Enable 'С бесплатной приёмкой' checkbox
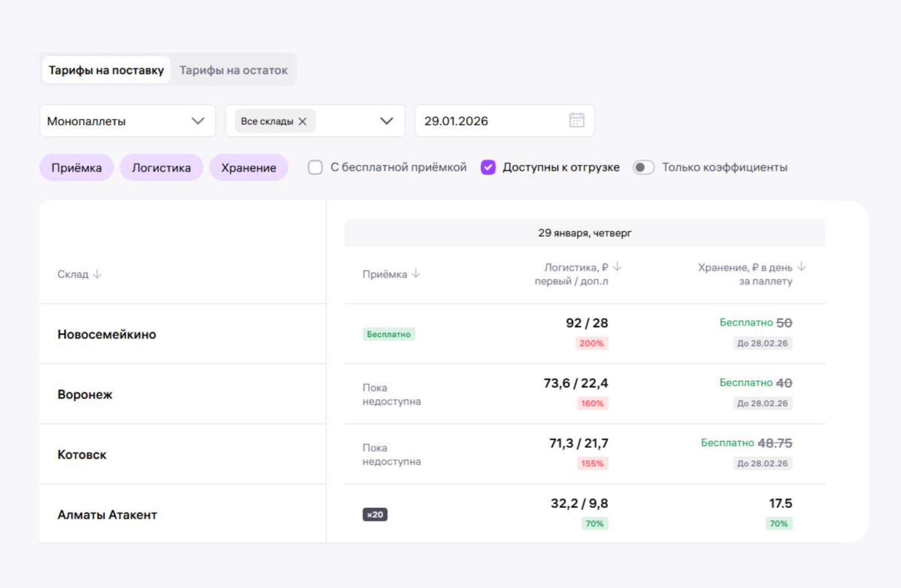 (x=315, y=168)
